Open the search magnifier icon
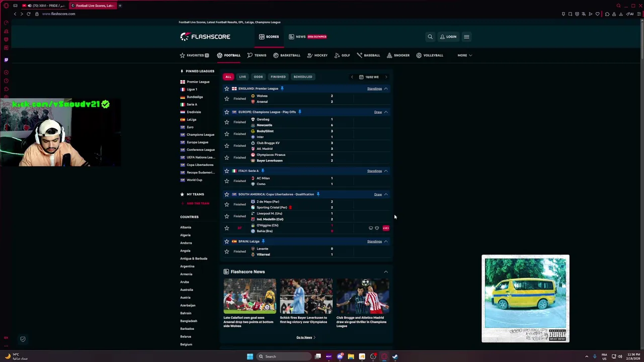Image resolution: width=644 pixels, height=362 pixels. point(430,37)
